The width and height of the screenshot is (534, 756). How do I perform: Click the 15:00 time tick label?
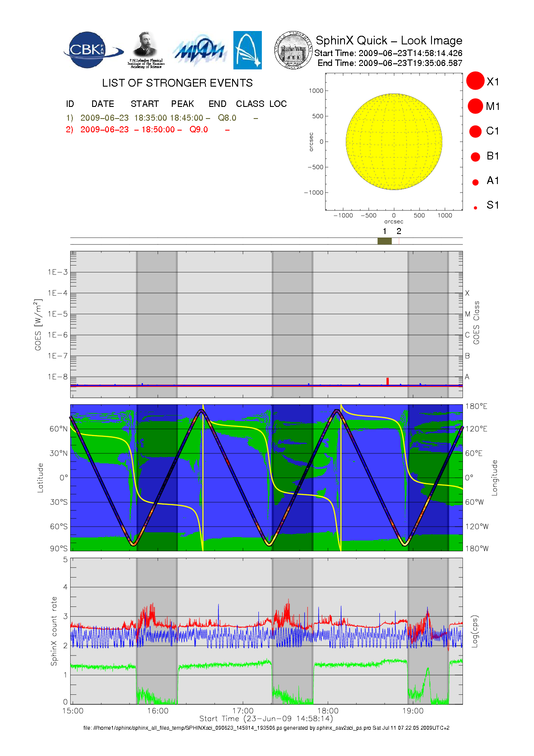pos(73,711)
